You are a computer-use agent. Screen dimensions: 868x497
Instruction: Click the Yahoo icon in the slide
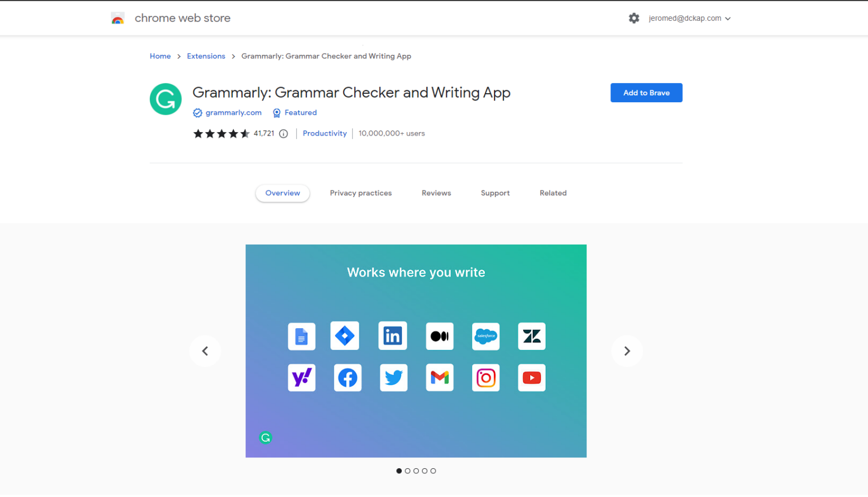click(302, 378)
